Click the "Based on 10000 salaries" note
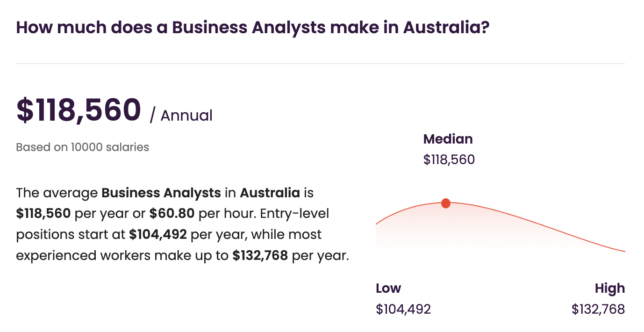This screenshot has width=644, height=332. coord(82,147)
